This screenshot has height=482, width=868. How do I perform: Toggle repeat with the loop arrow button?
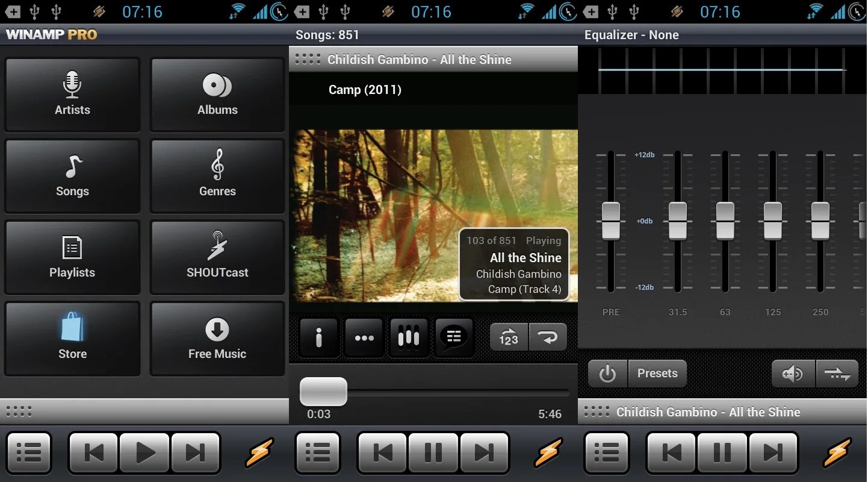548,337
